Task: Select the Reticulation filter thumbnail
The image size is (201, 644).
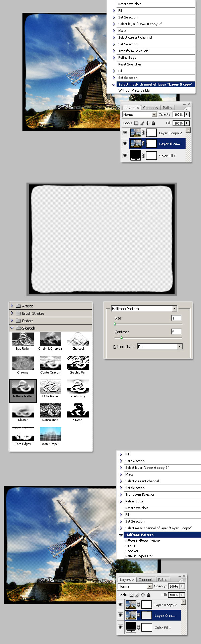Action: [50, 410]
